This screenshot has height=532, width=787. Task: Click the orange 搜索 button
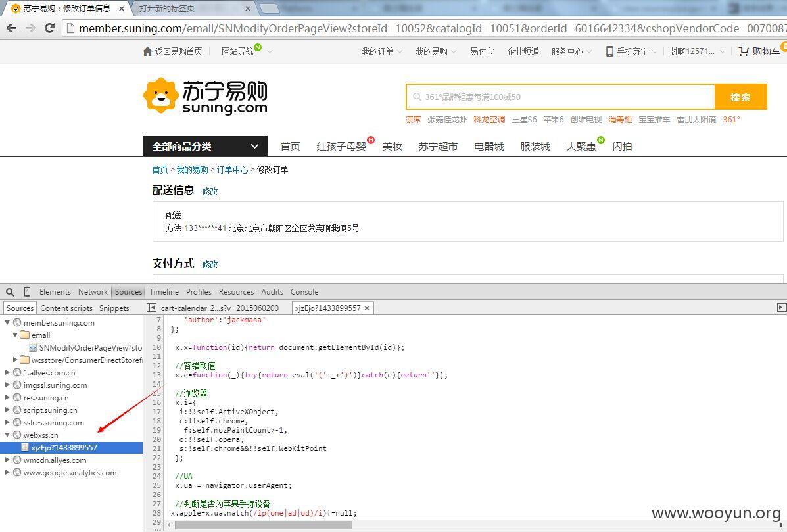pos(741,97)
